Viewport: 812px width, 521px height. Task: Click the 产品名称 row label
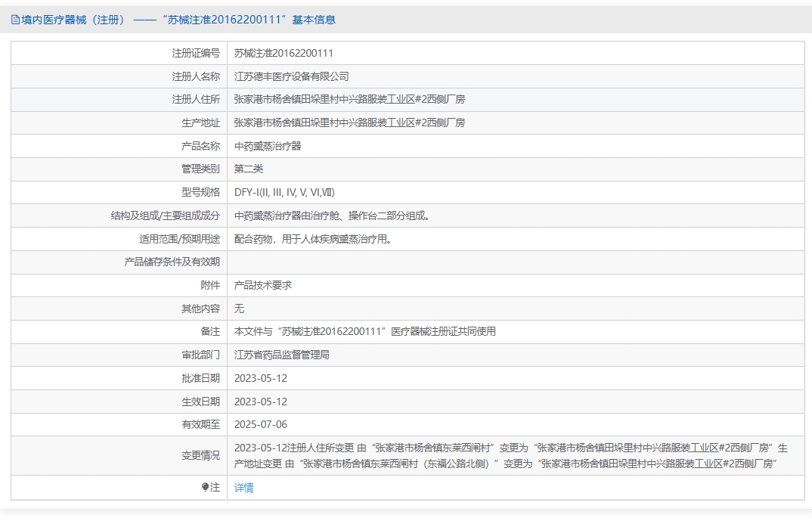click(200, 146)
